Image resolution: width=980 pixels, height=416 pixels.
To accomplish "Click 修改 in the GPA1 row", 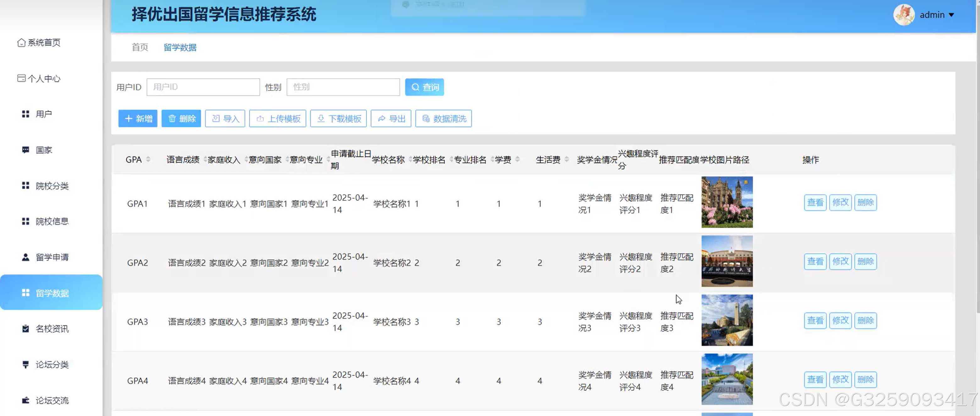I will [840, 202].
